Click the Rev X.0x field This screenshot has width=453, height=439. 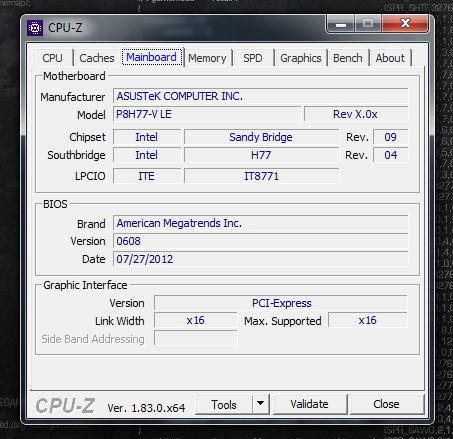356,114
